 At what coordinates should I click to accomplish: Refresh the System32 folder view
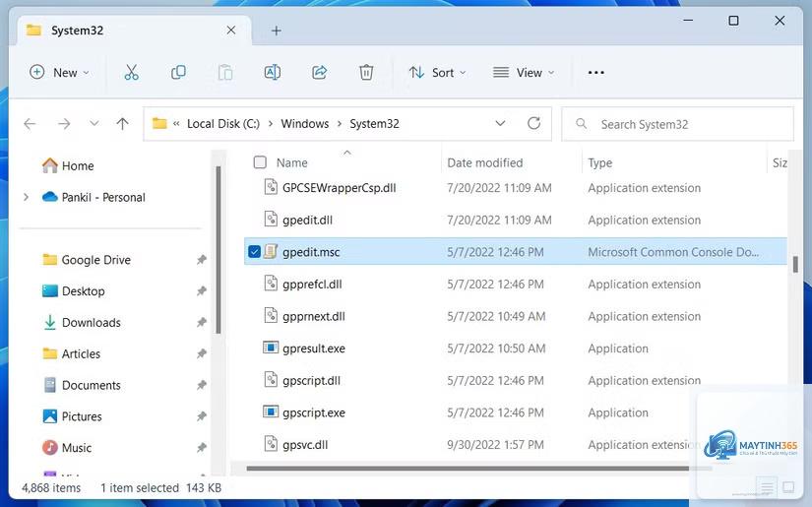[x=533, y=123]
